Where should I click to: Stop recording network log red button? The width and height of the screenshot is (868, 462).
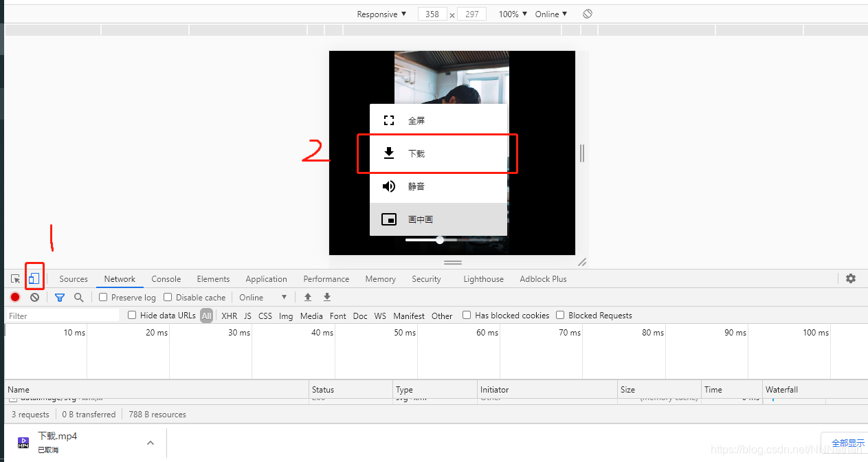[15, 297]
